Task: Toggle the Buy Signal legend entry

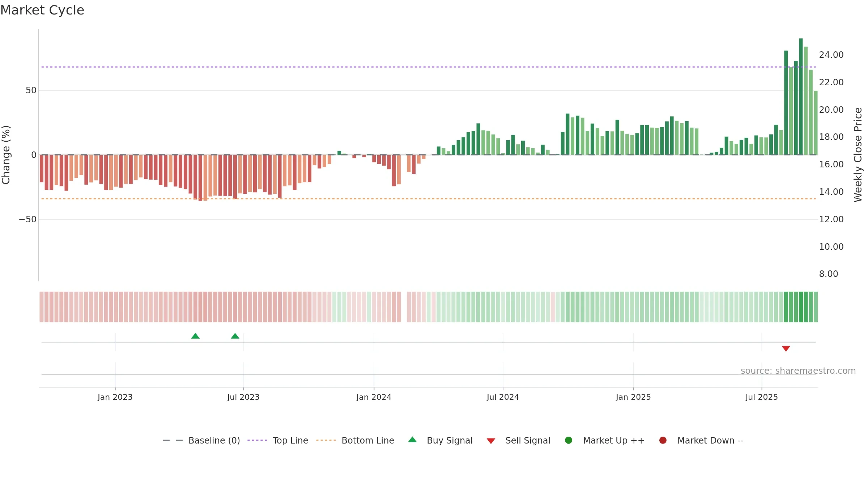Action: (440, 440)
